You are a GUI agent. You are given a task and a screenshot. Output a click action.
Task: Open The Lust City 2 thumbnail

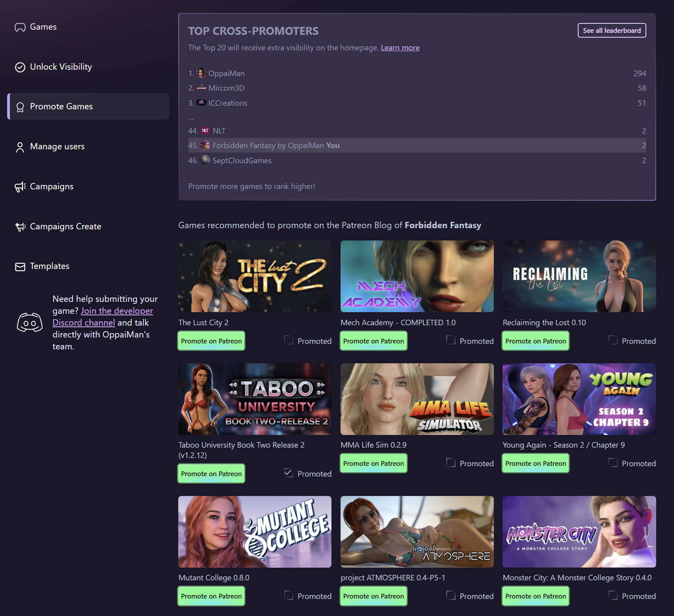(255, 277)
